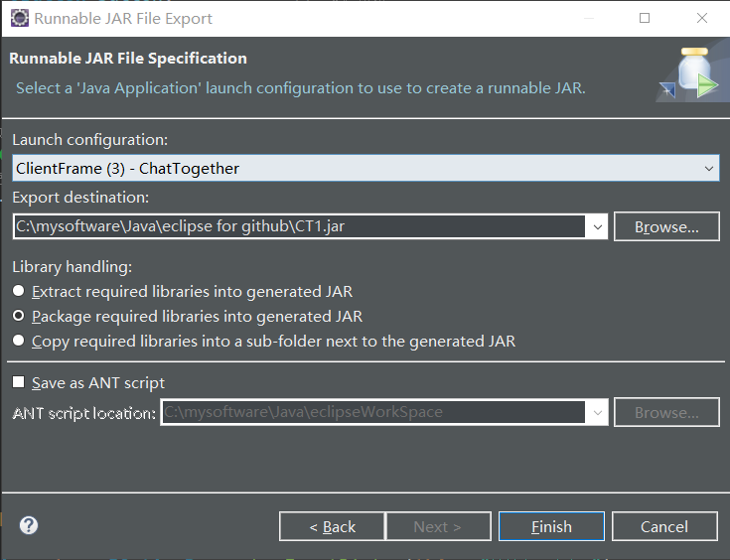Click into the Export destination path field
Screen dimensions: 730x560
coord(299,226)
